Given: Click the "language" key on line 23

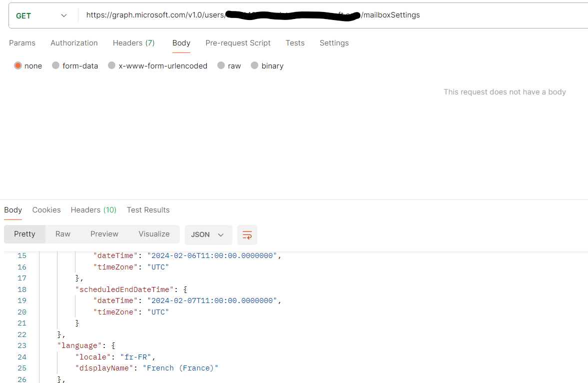Looking at the screenshot, I should pyautogui.click(x=79, y=346).
